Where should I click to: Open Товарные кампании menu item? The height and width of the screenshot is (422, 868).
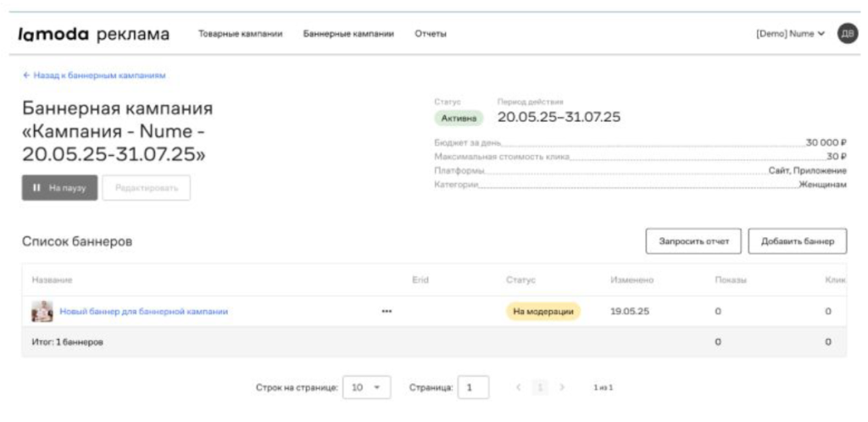click(240, 34)
